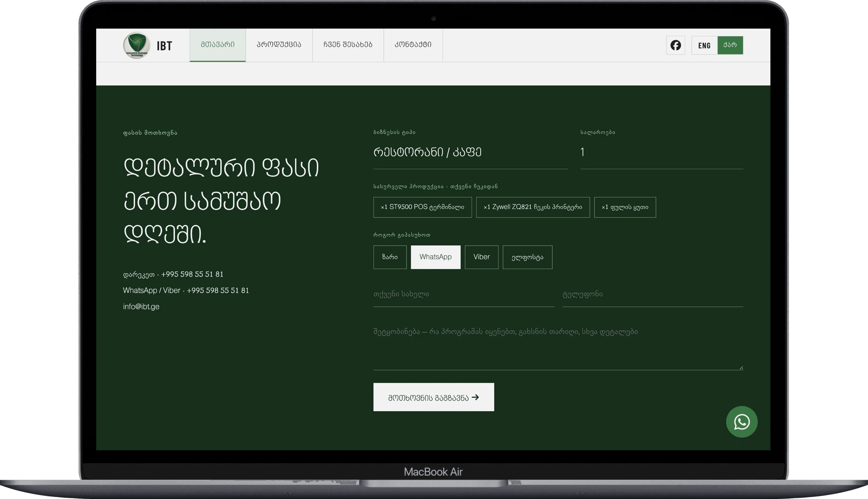The height and width of the screenshot is (499, 868).
Task: Click the IBT brand text
Action: click(164, 46)
